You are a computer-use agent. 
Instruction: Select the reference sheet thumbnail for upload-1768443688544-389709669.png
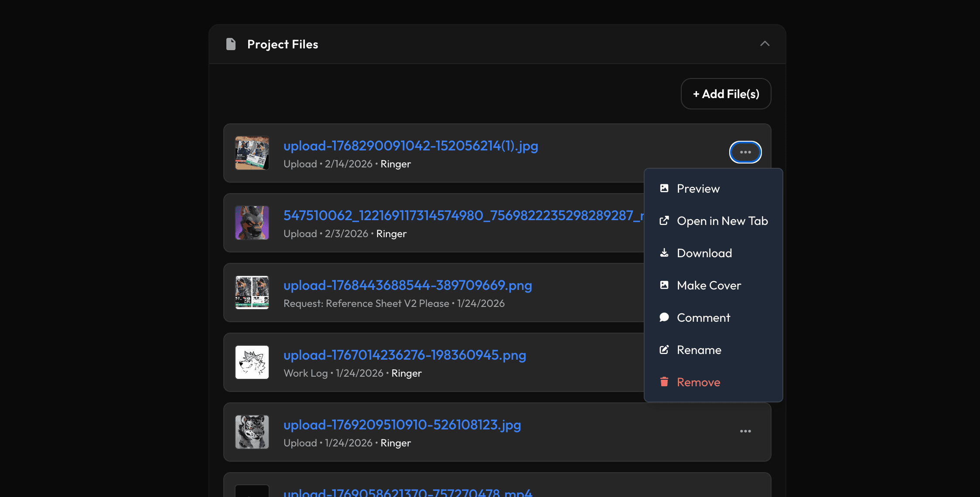[252, 293]
